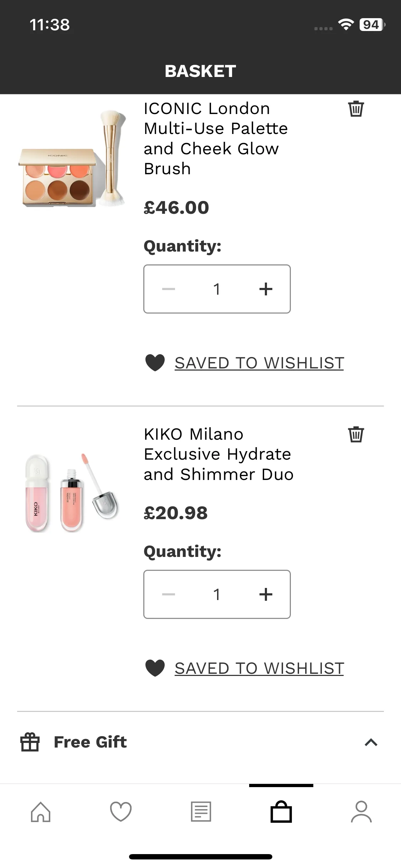Decrease ICONIC London palette quantity

[169, 289]
